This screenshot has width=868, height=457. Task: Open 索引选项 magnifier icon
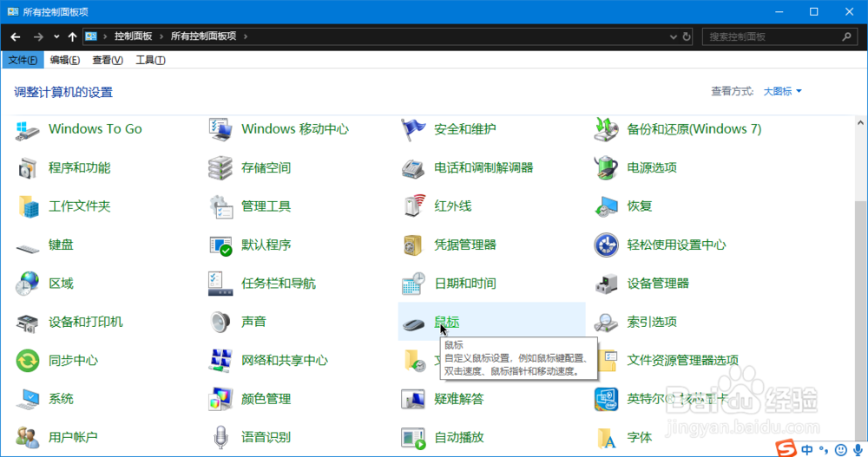pos(606,323)
